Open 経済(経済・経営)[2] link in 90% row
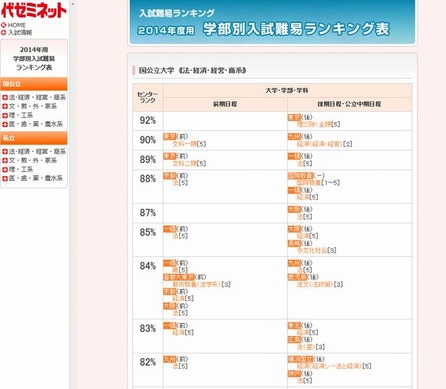Screen dimensions: 446x389 click(x=324, y=144)
